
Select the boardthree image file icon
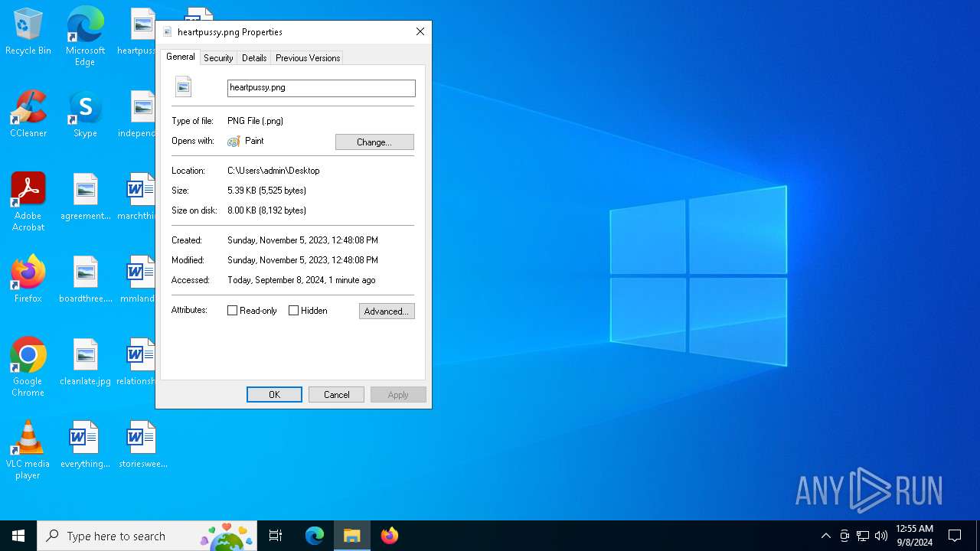(x=85, y=279)
